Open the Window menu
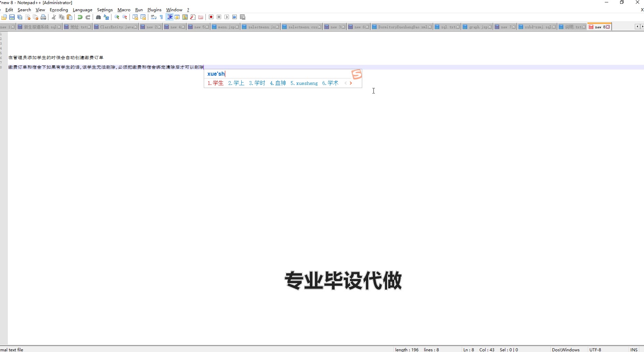Screen dimensions: 644x352 pos(174,10)
